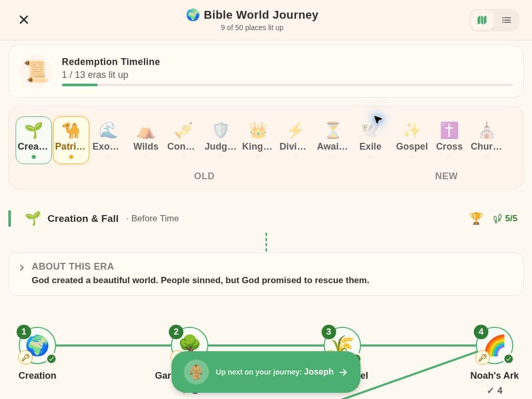The width and height of the screenshot is (532, 399).
Task: Select the Kingdom crown era
Action: pyautogui.click(x=258, y=140)
